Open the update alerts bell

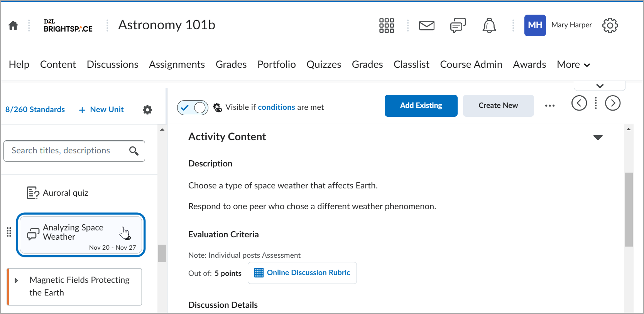tap(489, 25)
